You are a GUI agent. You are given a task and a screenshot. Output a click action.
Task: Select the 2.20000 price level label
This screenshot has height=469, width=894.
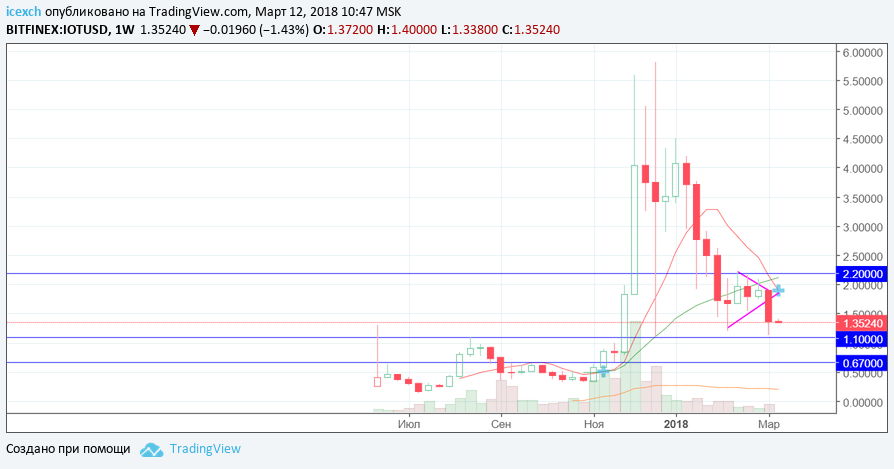click(863, 274)
